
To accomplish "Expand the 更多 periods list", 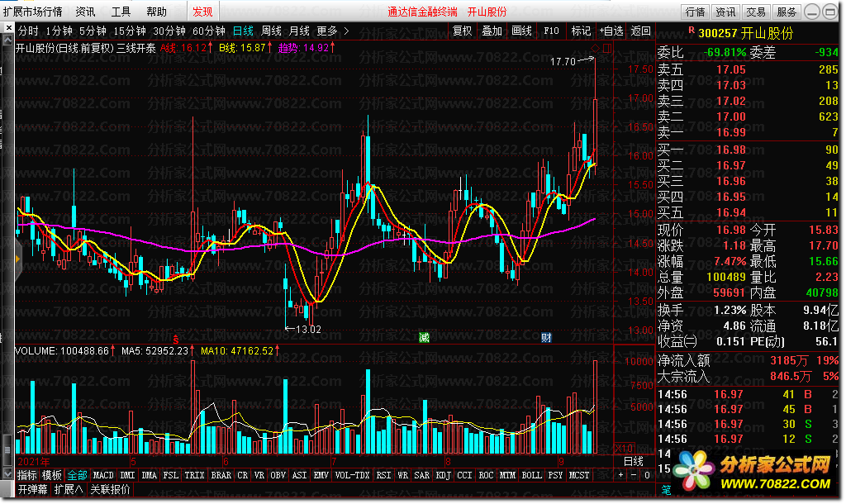I will [332, 31].
